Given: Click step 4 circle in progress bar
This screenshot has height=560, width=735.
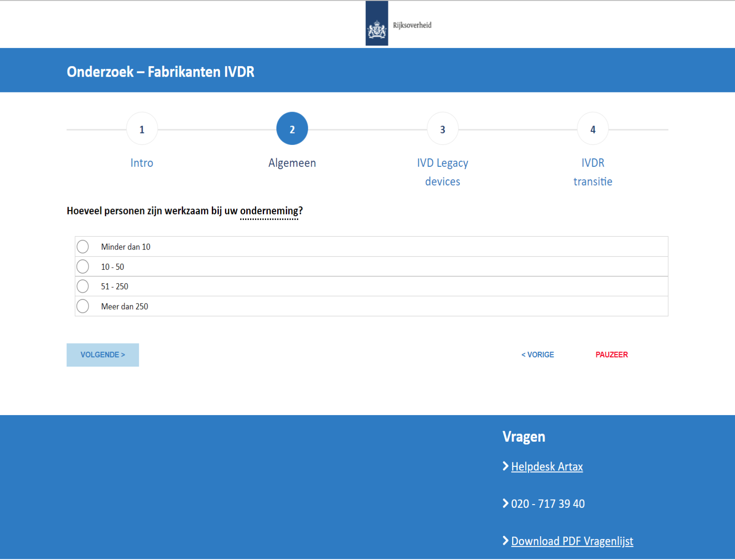Looking at the screenshot, I should (593, 129).
